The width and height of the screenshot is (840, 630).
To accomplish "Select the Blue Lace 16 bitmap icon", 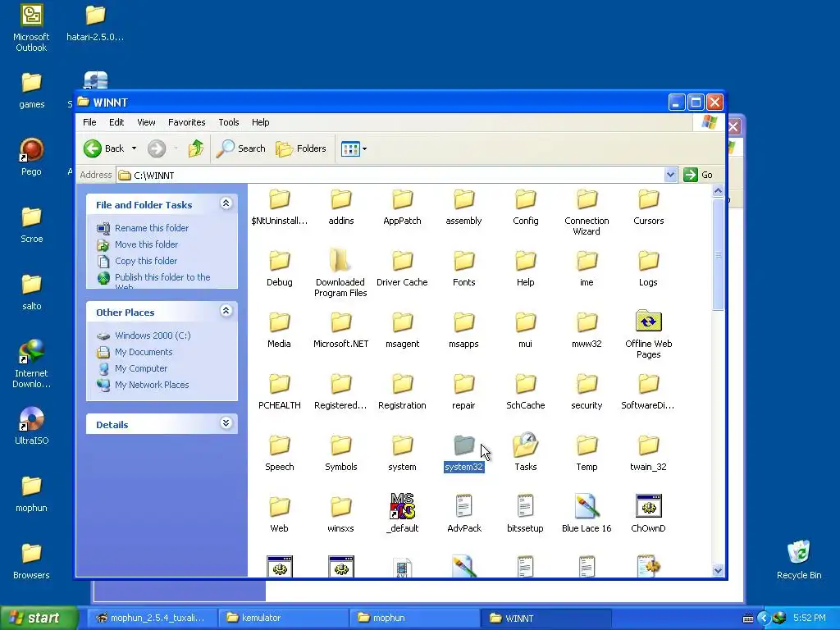I will click(x=587, y=506).
